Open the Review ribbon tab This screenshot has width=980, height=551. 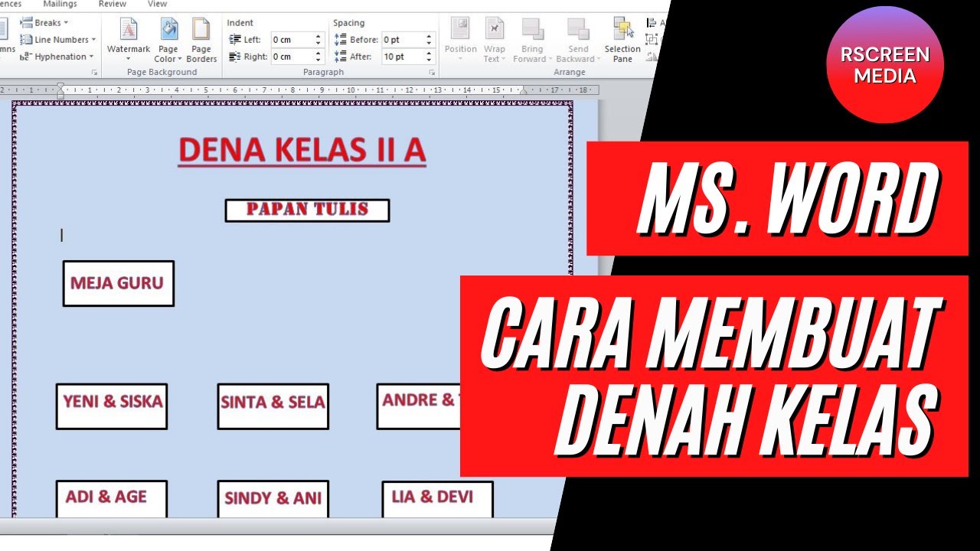[113, 4]
